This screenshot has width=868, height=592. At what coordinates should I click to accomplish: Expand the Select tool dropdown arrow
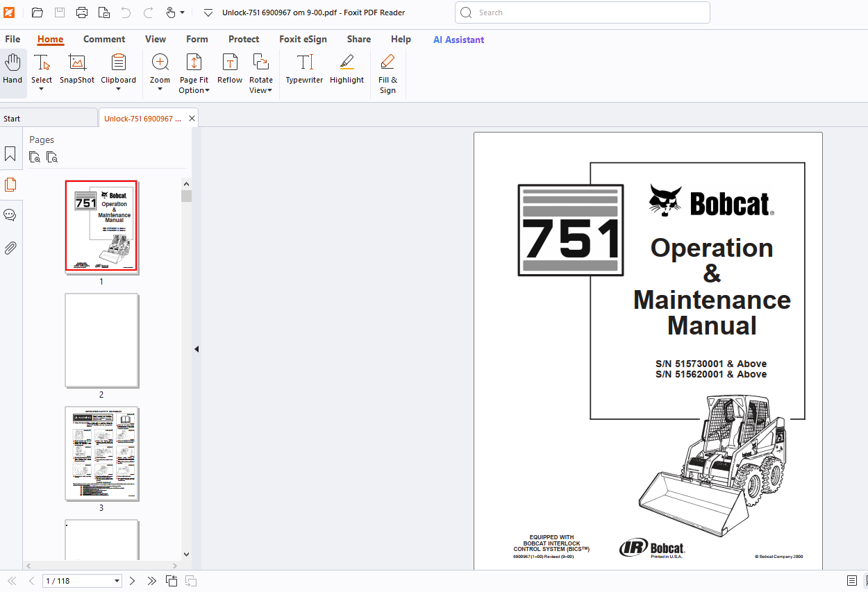(x=42, y=90)
